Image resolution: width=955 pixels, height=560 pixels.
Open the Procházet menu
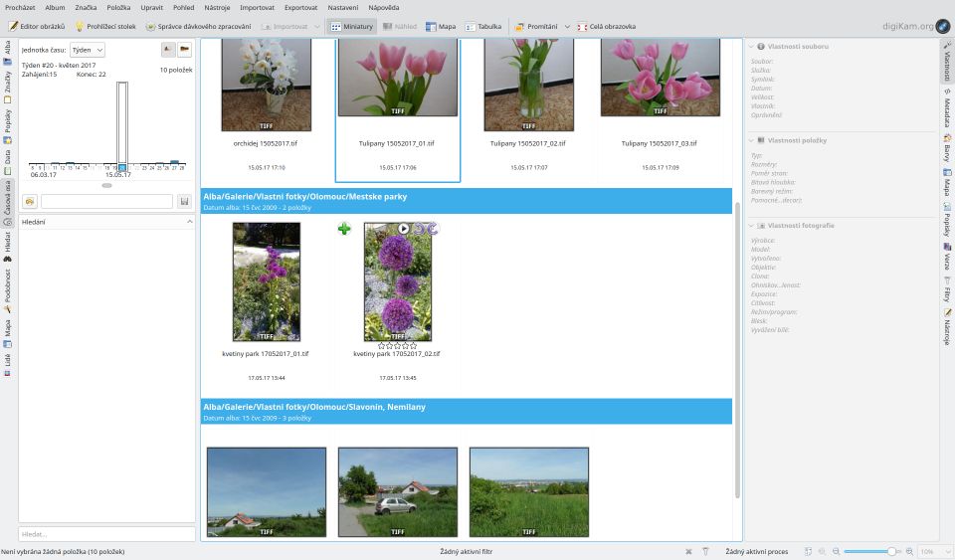[x=20, y=7]
